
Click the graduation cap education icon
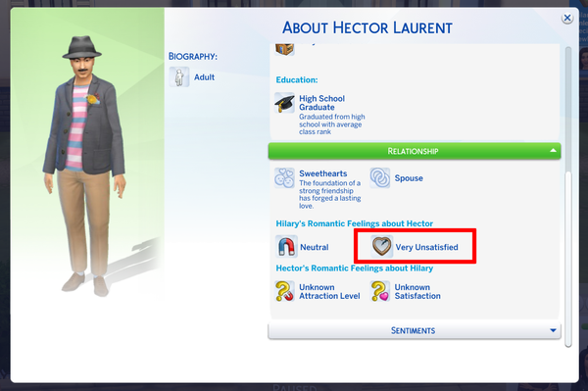point(284,103)
